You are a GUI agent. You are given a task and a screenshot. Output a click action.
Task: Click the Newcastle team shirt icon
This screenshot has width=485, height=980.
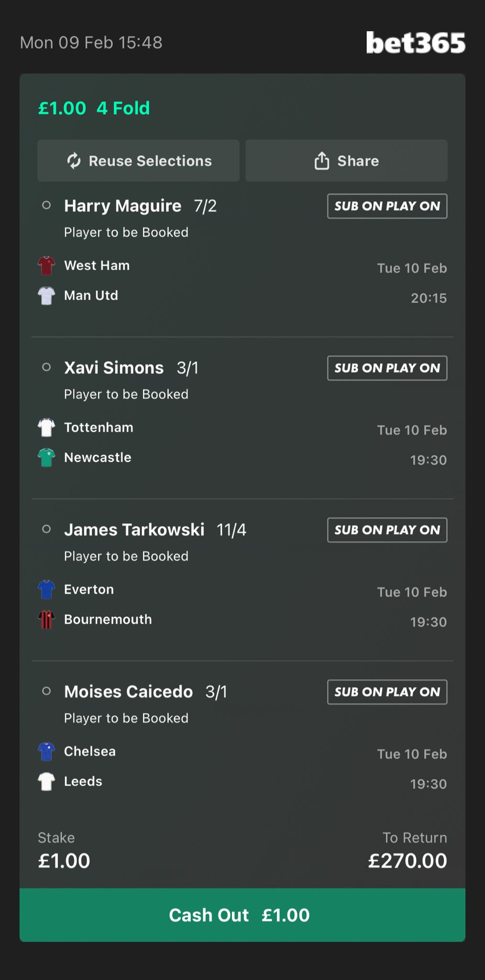click(x=46, y=457)
